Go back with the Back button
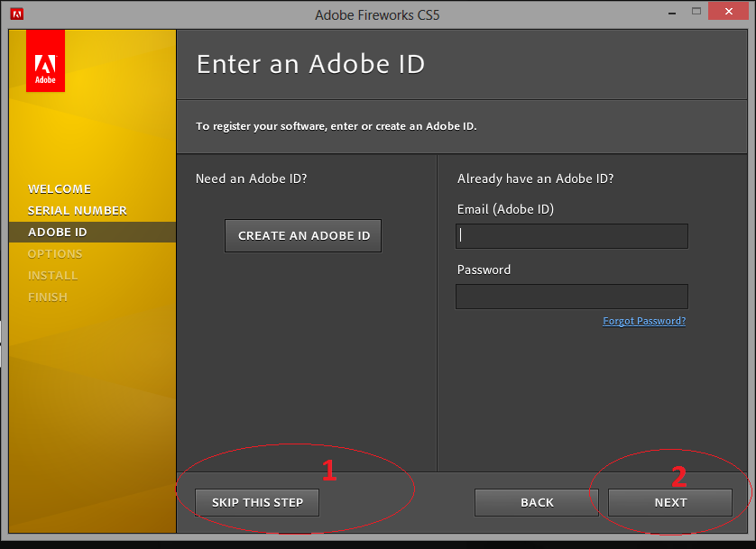The height and width of the screenshot is (549, 756). (x=537, y=502)
